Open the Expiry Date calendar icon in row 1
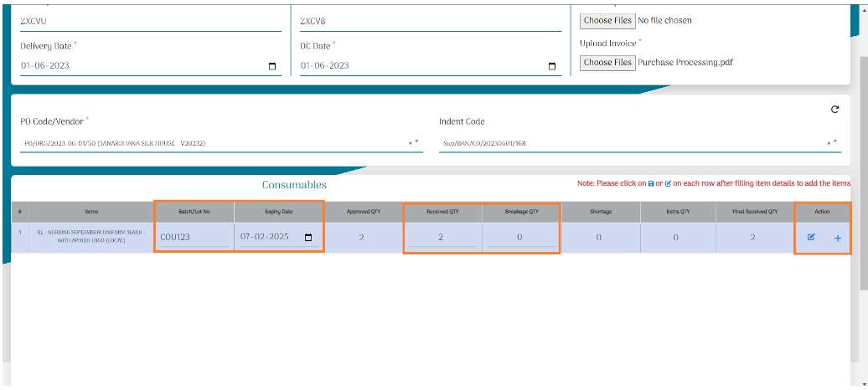This screenshot has height=390, width=868. [x=308, y=238]
